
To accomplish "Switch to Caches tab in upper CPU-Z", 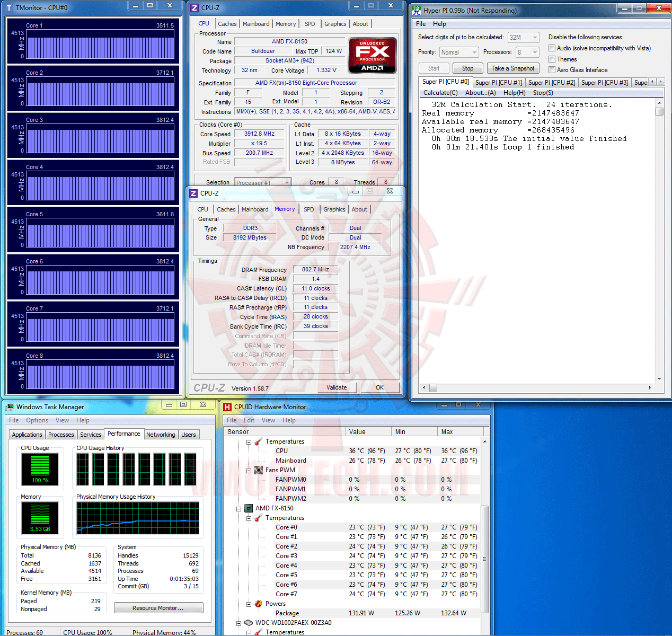I will pyautogui.click(x=227, y=24).
